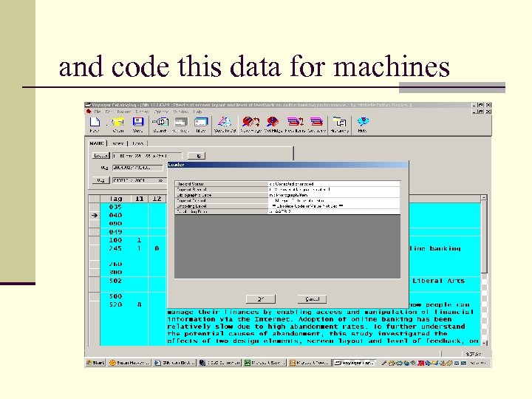Click the Get Hldgs toolbar icon

coord(273,125)
